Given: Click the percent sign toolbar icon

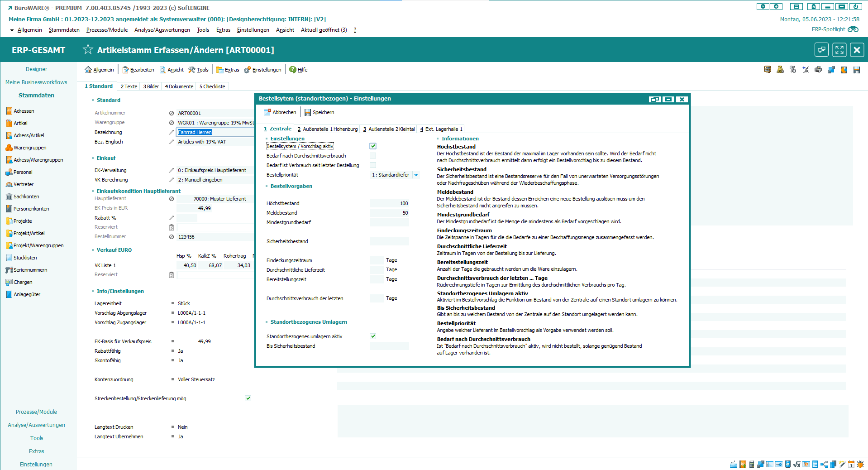Looking at the screenshot, I should (793, 70).
